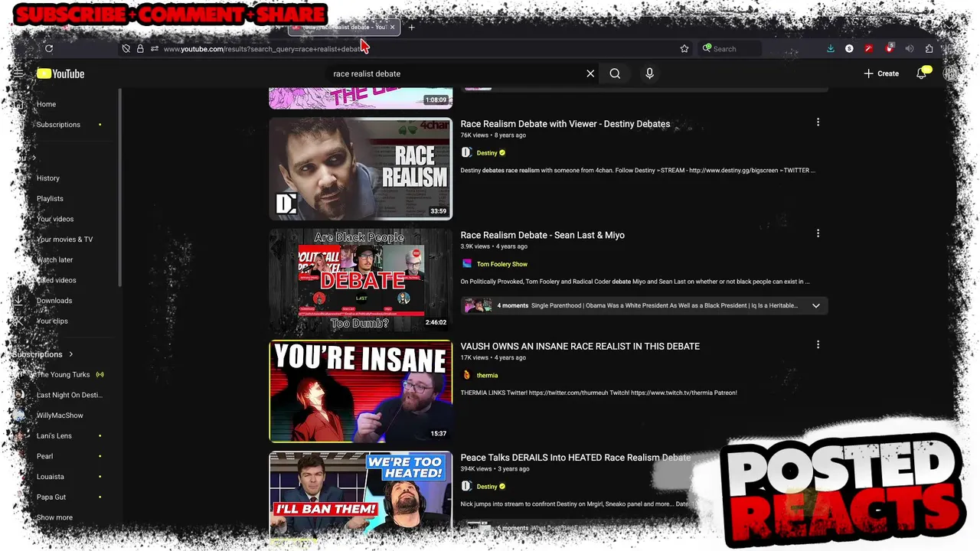Screen dimensions: 980x551
Task: Close the race realist debate tab
Action: (392, 27)
